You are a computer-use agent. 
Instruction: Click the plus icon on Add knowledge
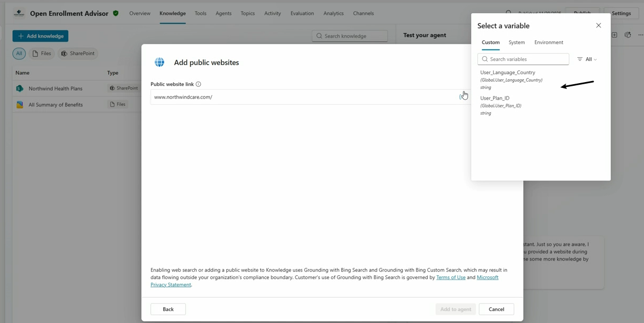point(21,36)
